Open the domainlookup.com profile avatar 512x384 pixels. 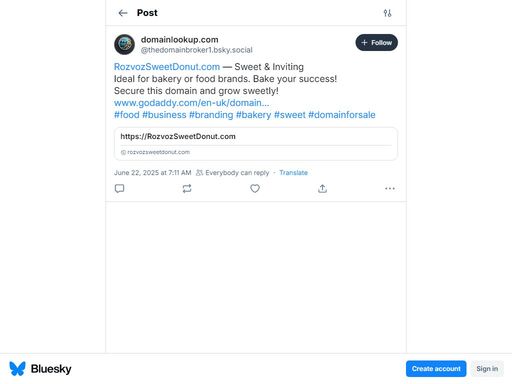[x=124, y=44]
